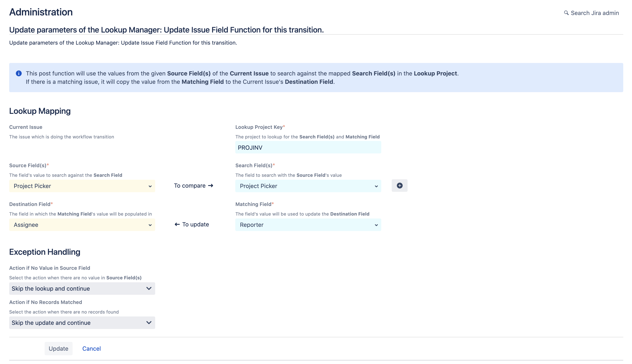
Task: Open the Search Field(s) Project Picker dropdown
Action: 308,186
